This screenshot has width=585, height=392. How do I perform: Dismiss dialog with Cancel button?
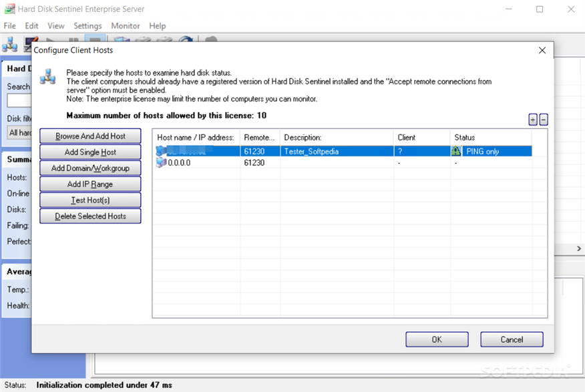(512, 339)
